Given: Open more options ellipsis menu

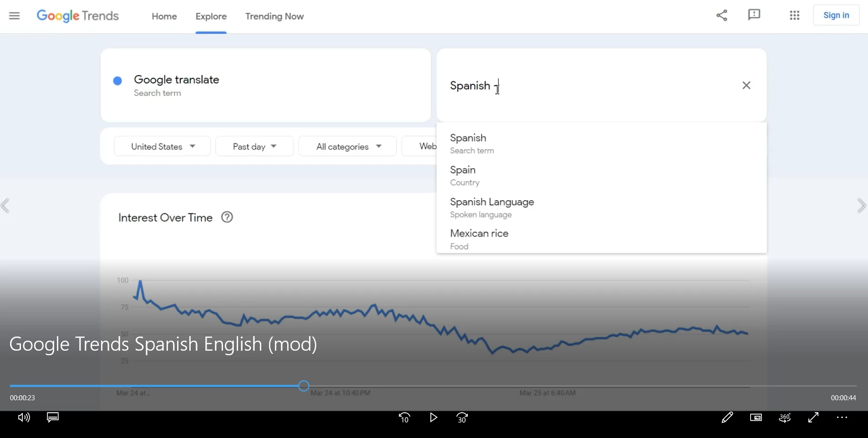Looking at the screenshot, I should [842, 418].
